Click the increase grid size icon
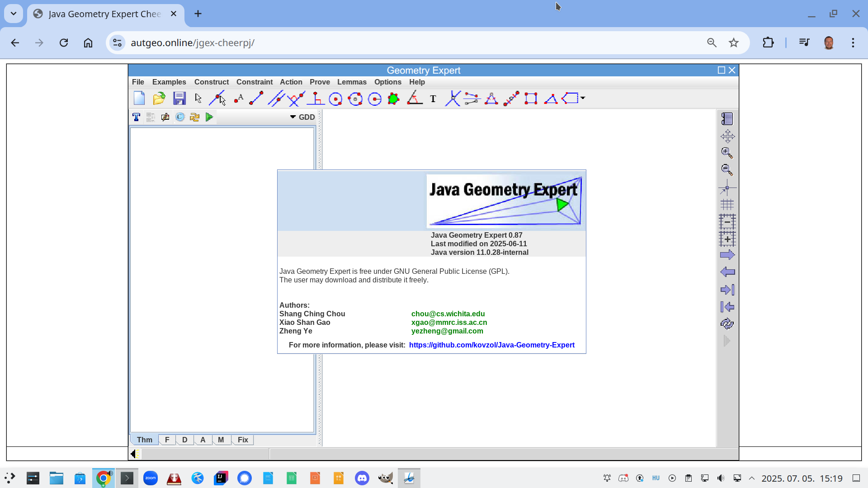Screen dimensions: 868x488 (x=727, y=238)
